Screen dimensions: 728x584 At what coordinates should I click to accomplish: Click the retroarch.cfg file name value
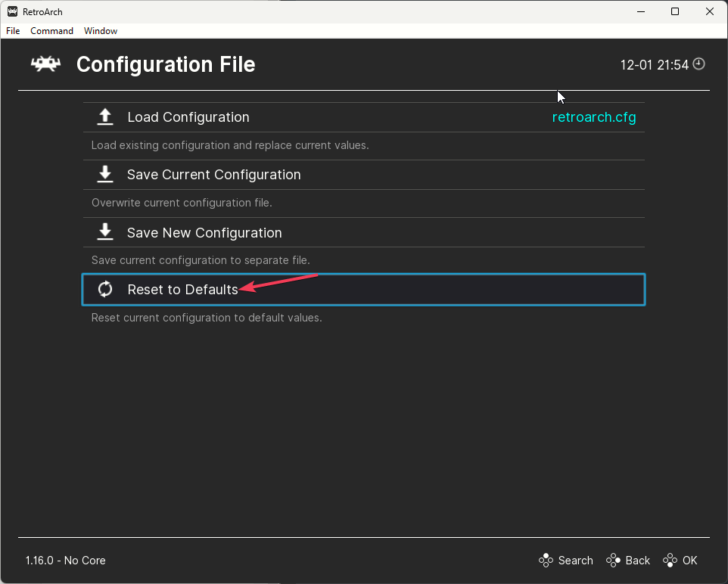(594, 117)
